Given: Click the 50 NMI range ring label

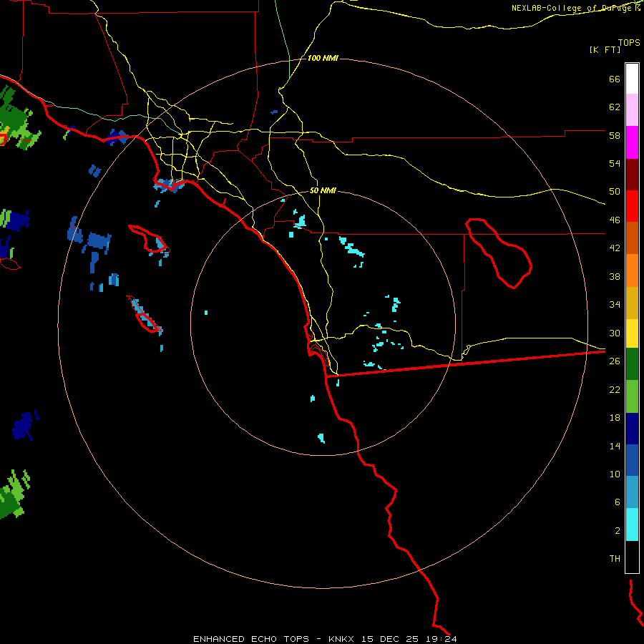Looking at the screenshot, I should tap(323, 190).
